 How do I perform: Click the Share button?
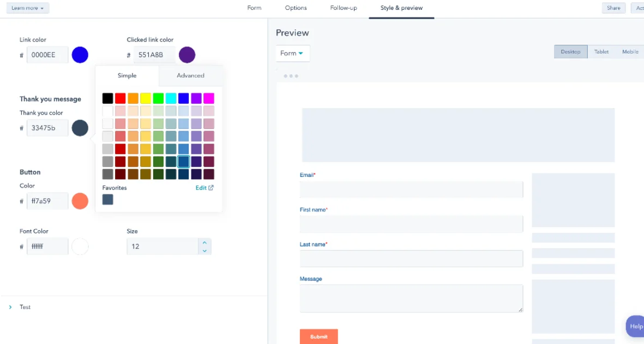click(x=613, y=8)
